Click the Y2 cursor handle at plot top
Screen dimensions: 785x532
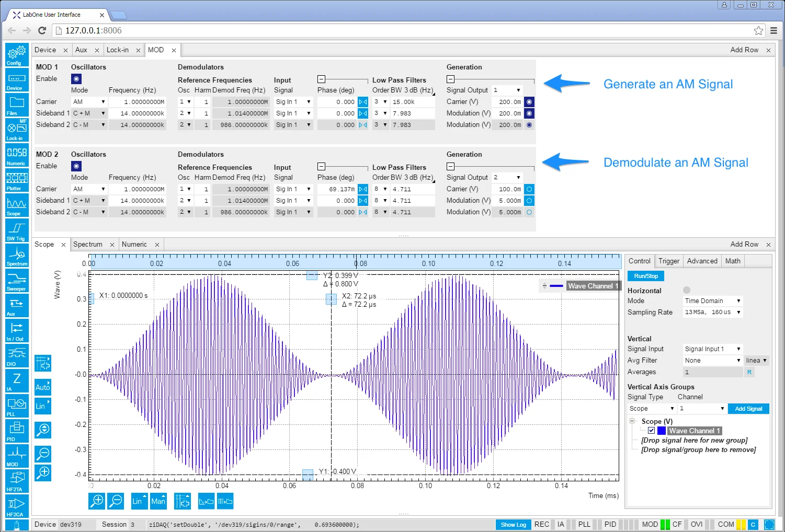[312, 275]
